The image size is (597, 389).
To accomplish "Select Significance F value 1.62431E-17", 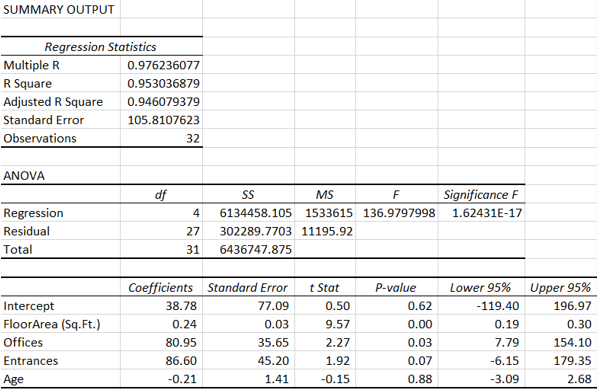I will pyautogui.click(x=487, y=213).
